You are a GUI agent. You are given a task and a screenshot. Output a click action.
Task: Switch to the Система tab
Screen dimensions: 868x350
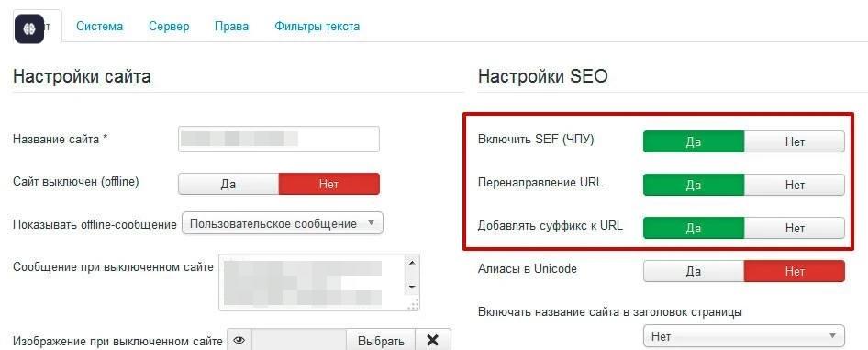100,27
